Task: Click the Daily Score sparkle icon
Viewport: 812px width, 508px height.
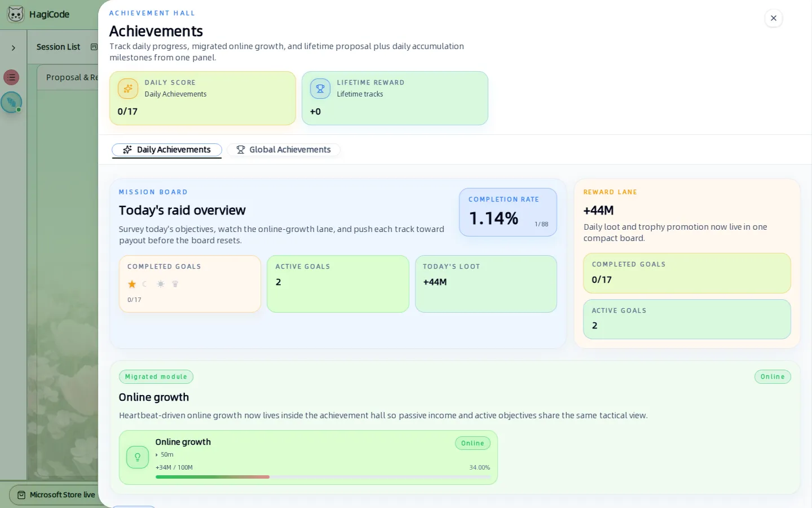Action: tap(128, 89)
